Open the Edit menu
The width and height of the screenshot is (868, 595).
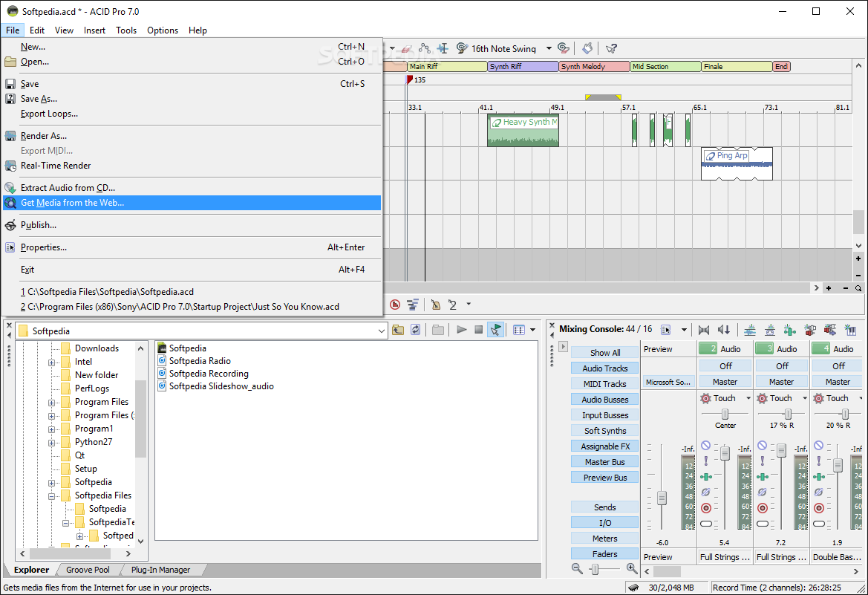coord(37,30)
